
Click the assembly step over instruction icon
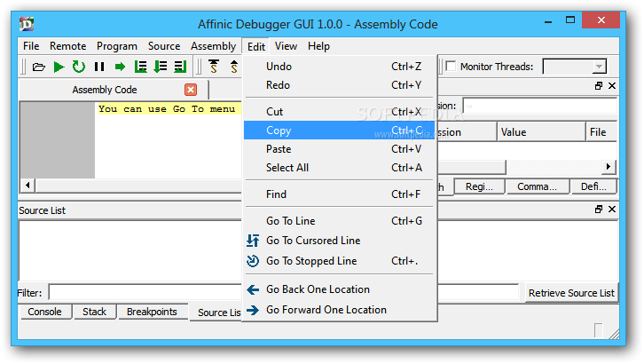pos(214,67)
